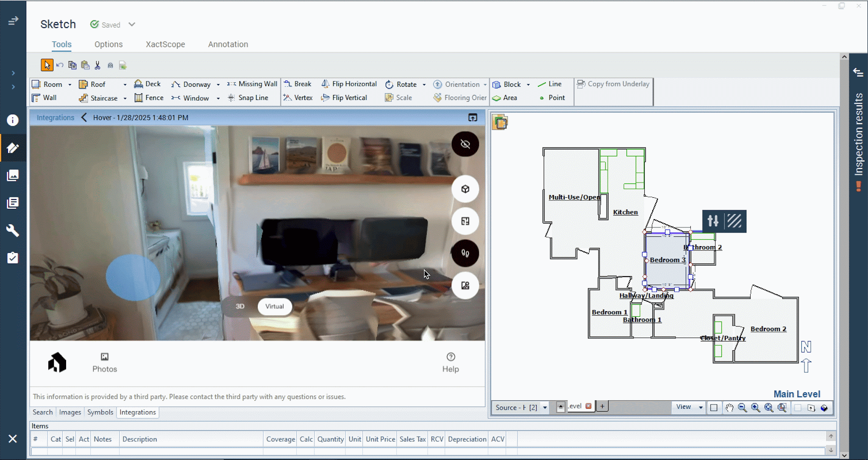Choose the Snap Line tool
The width and height of the screenshot is (868, 460).
[248, 98]
